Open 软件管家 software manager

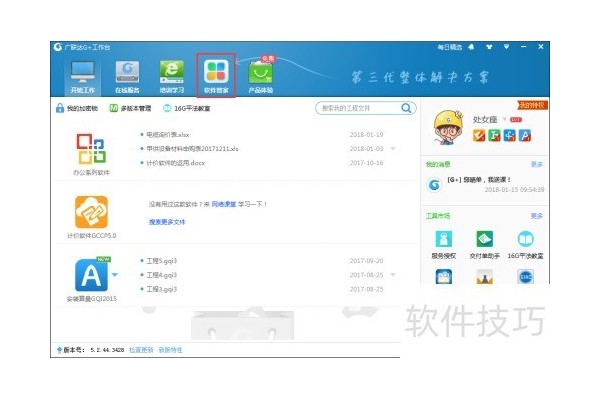[216, 77]
